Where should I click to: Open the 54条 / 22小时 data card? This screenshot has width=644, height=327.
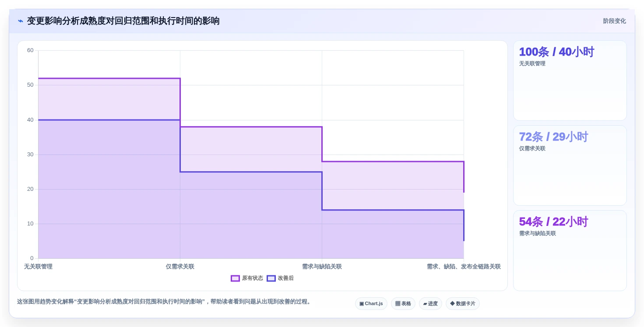570,250
